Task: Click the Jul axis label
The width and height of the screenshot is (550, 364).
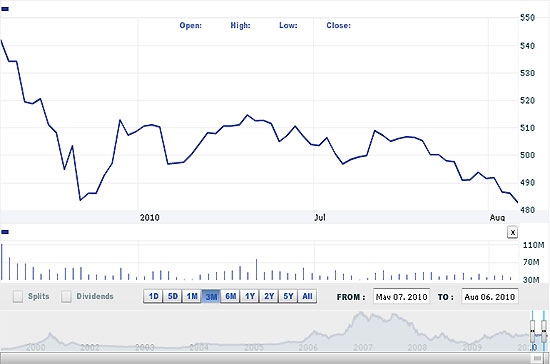Action: pyautogui.click(x=320, y=217)
